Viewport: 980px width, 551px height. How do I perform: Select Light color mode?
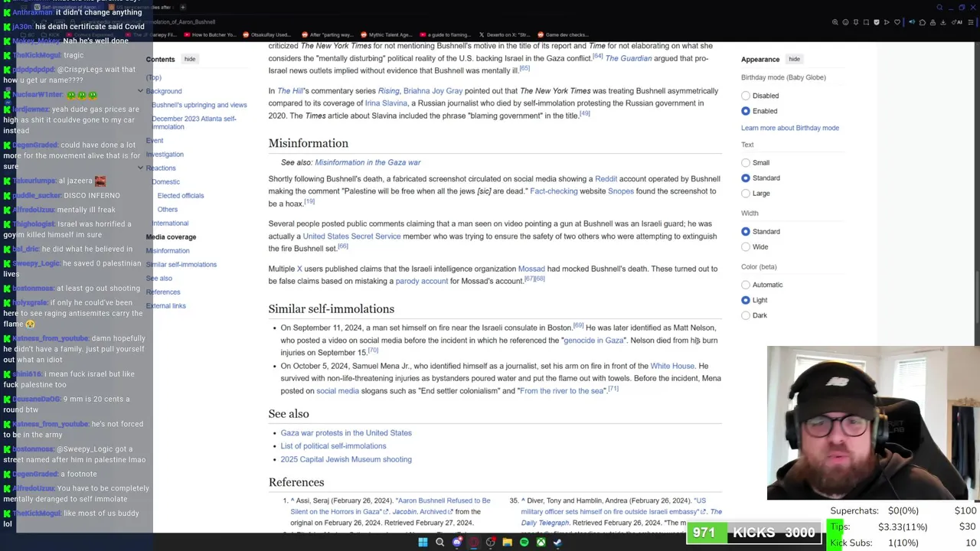coord(746,300)
